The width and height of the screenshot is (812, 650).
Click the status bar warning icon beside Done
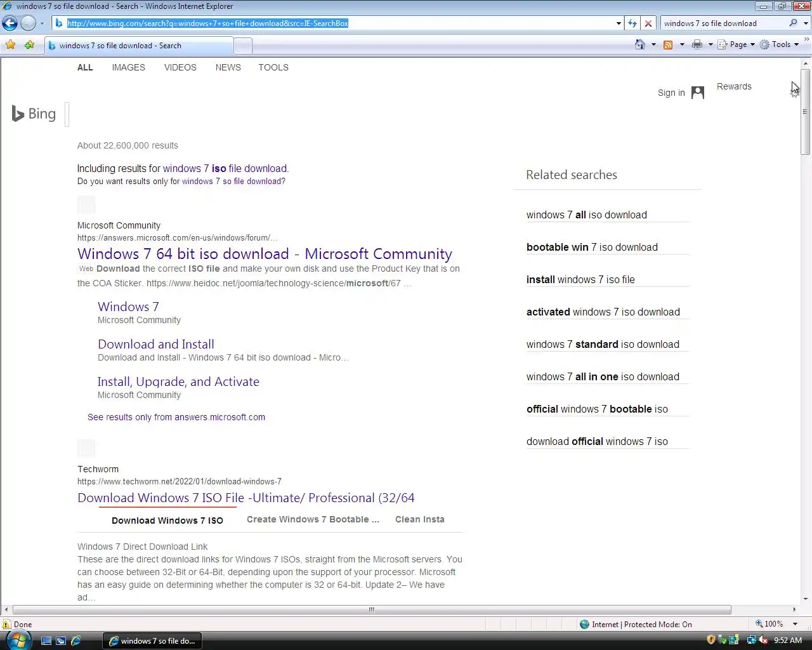[x=7, y=625]
